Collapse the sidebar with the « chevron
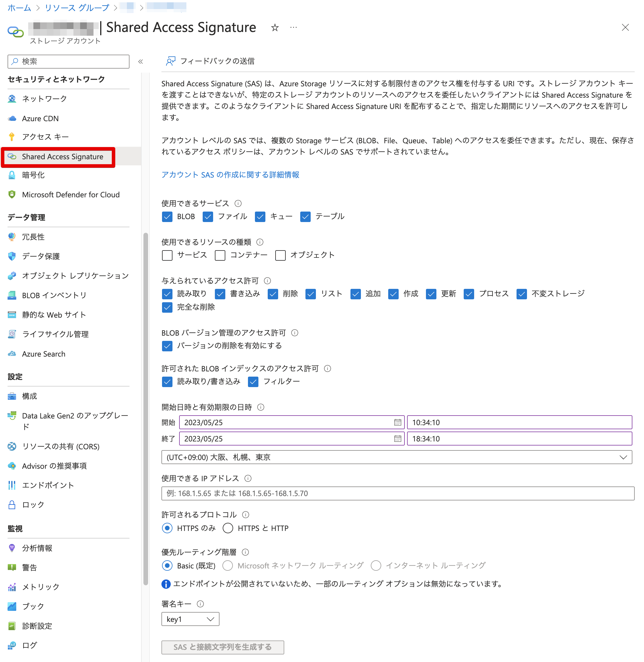 tap(141, 61)
